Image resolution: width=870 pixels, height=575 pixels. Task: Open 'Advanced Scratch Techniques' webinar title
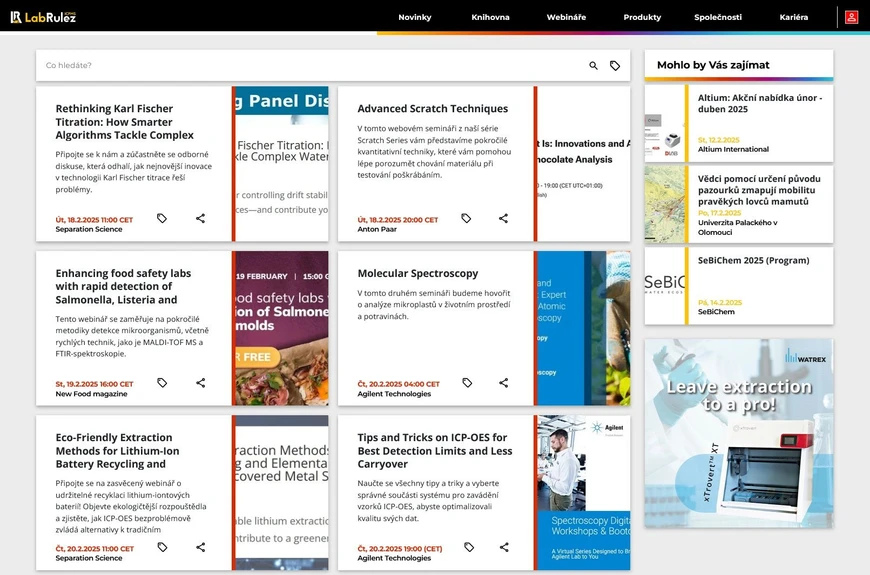(x=432, y=108)
